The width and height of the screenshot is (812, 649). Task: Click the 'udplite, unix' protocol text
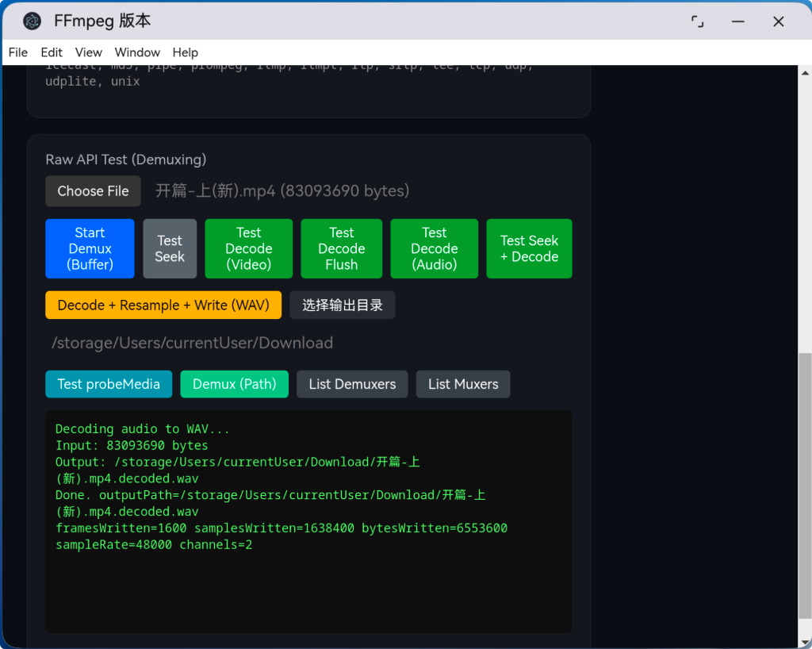pos(93,81)
